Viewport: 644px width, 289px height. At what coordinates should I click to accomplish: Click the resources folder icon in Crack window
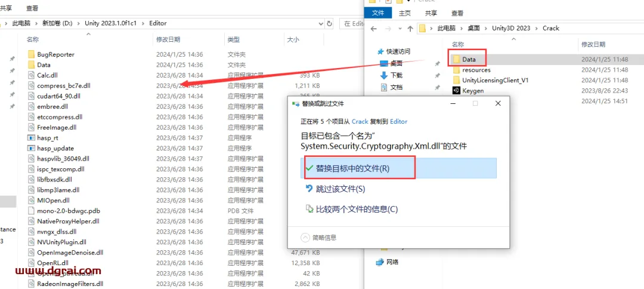point(456,70)
